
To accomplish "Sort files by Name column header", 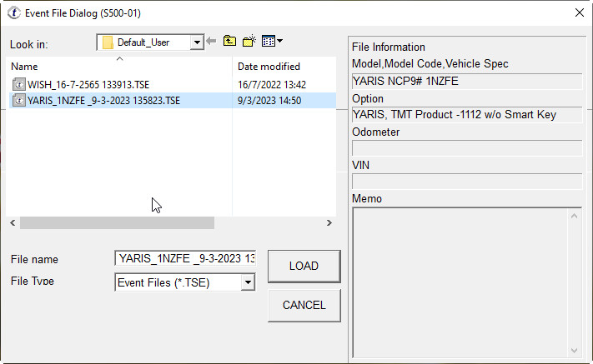I will pyautogui.click(x=25, y=67).
